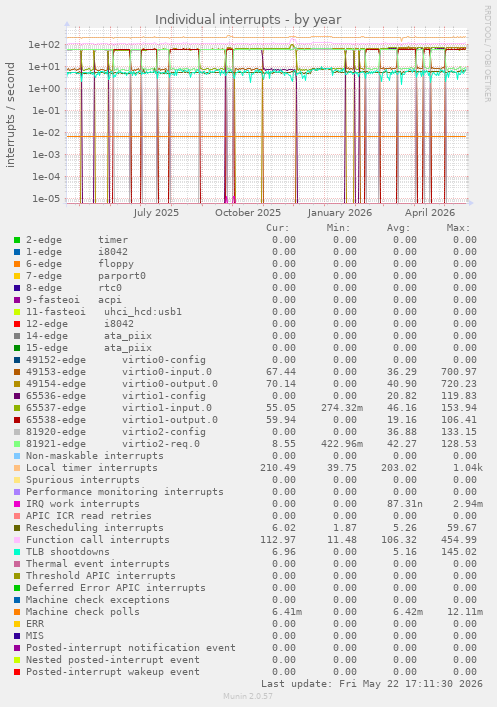The width and height of the screenshot is (497, 707).
Task: Click the pink Function call interrupts swatch
Action: tap(17, 540)
